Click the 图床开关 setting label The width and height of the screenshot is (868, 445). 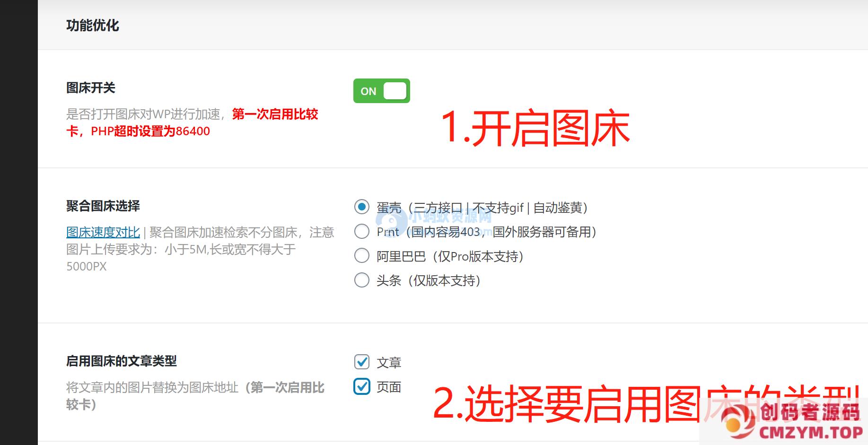91,88
